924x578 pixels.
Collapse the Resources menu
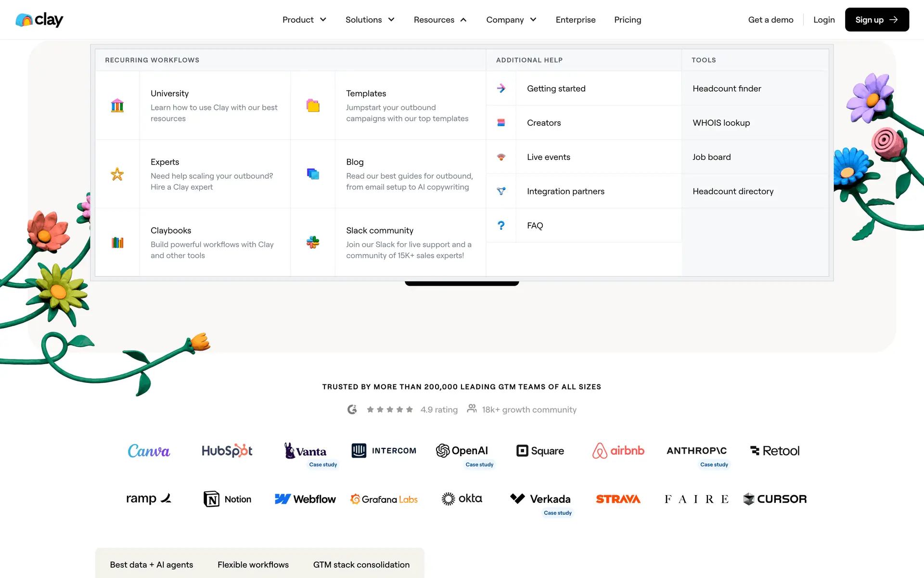pyautogui.click(x=440, y=20)
